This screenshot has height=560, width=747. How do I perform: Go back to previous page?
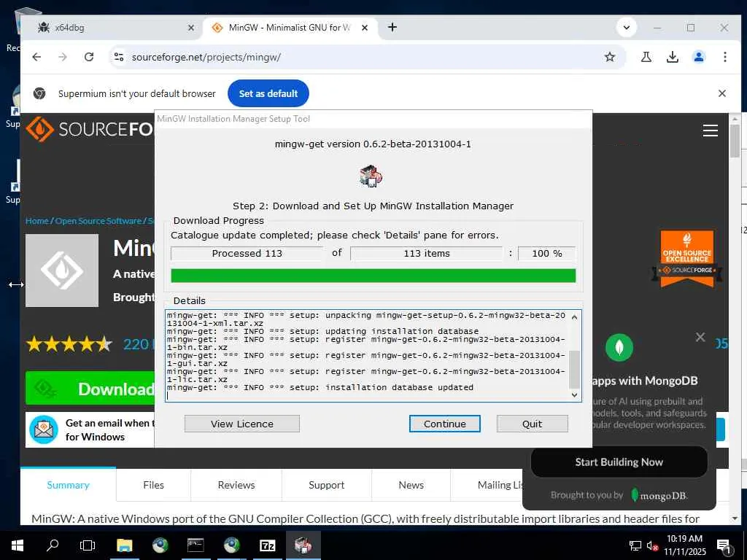pyautogui.click(x=36, y=57)
